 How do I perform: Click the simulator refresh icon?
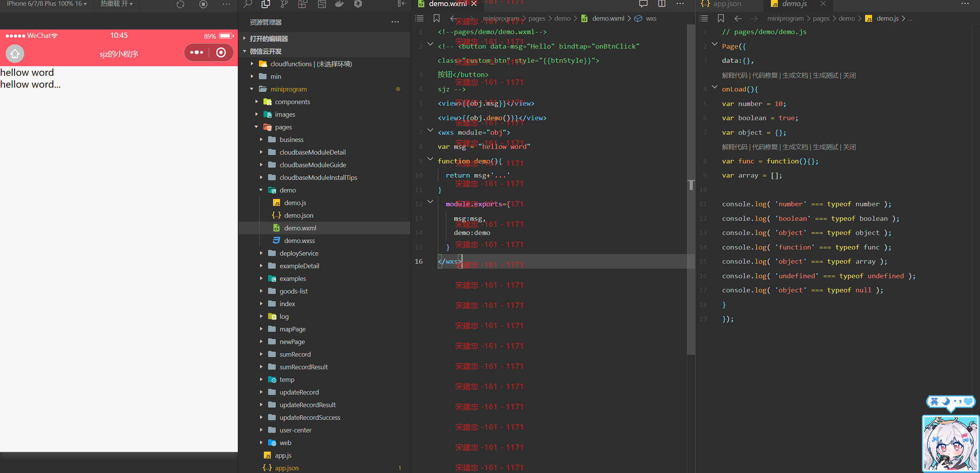[180, 4]
